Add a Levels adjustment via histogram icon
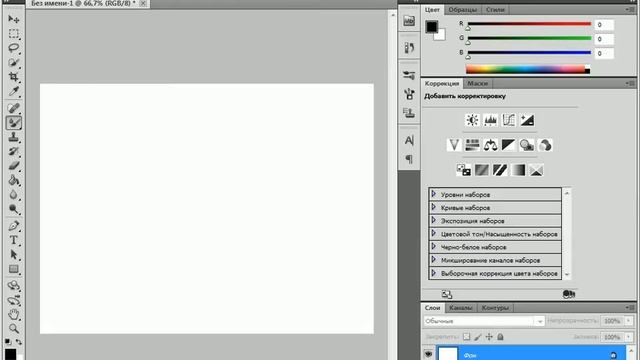 [x=490, y=120]
